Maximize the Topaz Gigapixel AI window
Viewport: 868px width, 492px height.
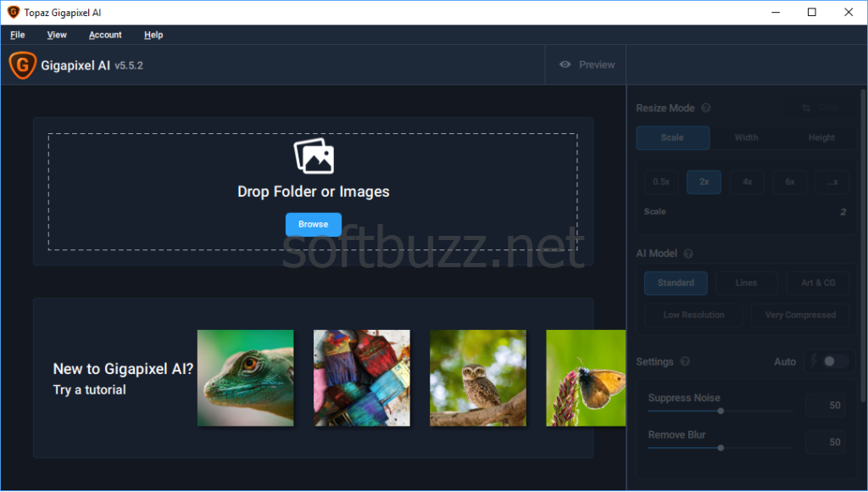tap(811, 12)
